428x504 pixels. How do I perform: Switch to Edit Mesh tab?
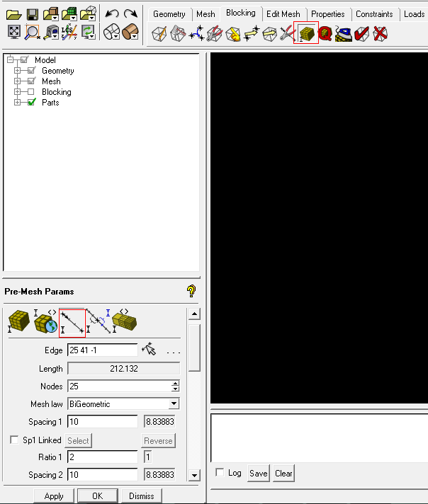click(283, 14)
